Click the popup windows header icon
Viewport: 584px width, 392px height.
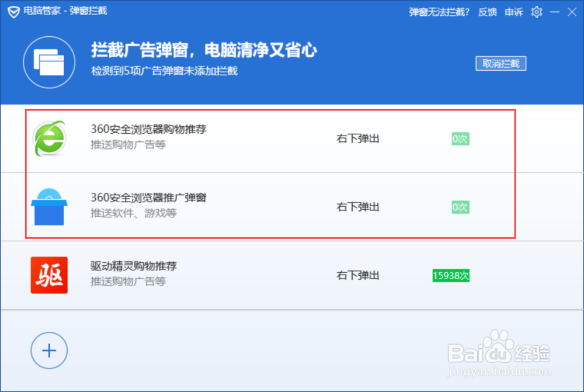tap(49, 63)
